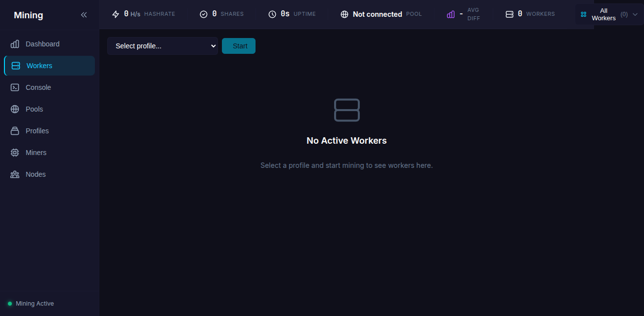The height and width of the screenshot is (316, 644).
Task: Click the shares checkmark circle icon
Action: (204, 14)
